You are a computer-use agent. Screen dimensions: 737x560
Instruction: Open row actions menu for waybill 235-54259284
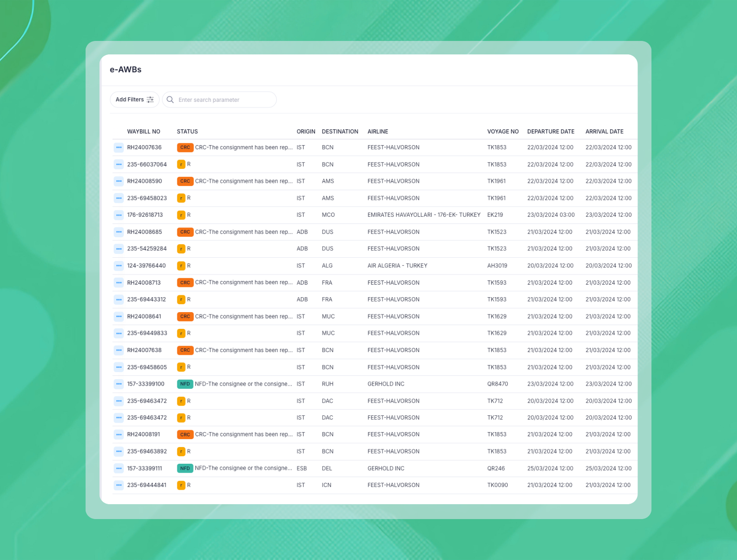(119, 249)
